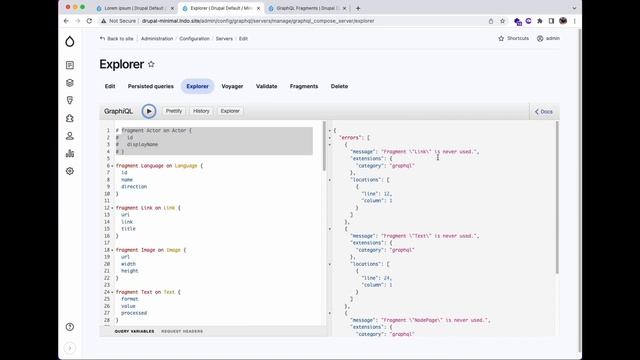Collapse fragment Image fold arrow at line 18

click(x=113, y=250)
